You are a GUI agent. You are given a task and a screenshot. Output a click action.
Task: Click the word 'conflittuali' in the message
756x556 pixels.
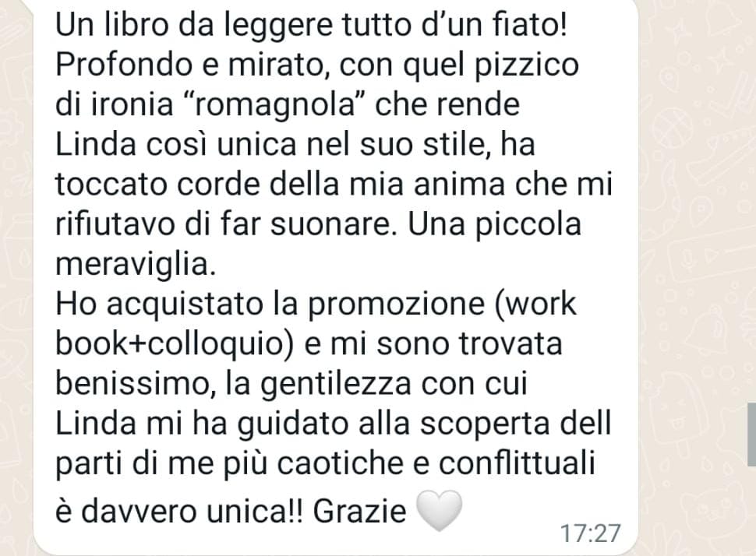(x=517, y=464)
